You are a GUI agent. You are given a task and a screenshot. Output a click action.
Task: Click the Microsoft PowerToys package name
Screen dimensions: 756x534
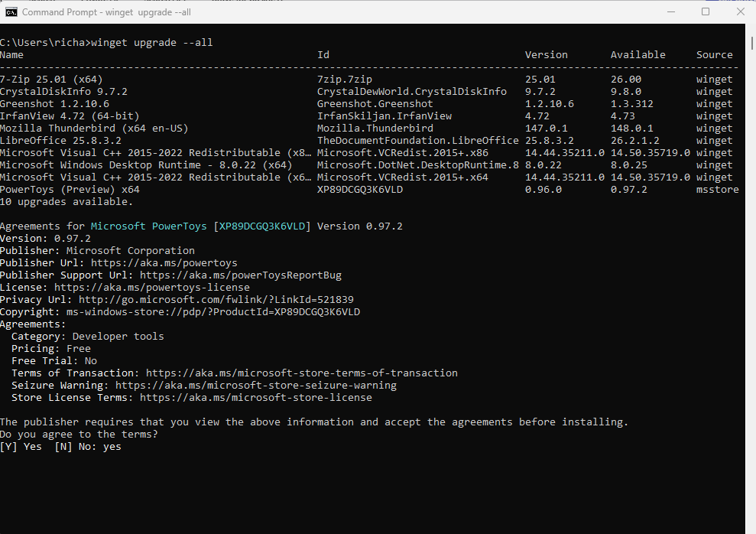tap(148, 226)
